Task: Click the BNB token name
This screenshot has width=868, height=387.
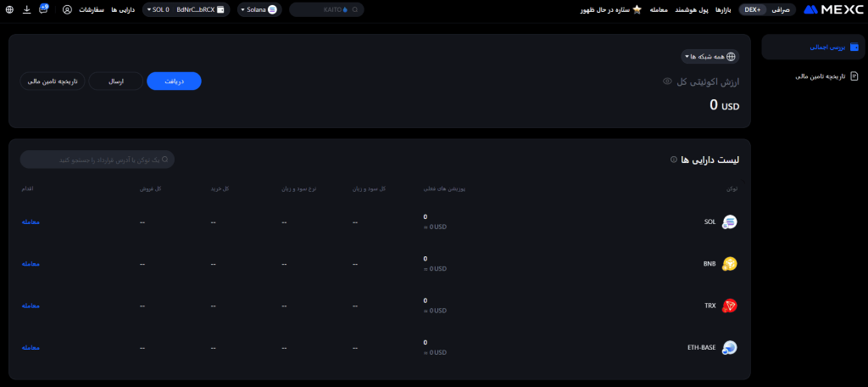Action: pos(709,264)
